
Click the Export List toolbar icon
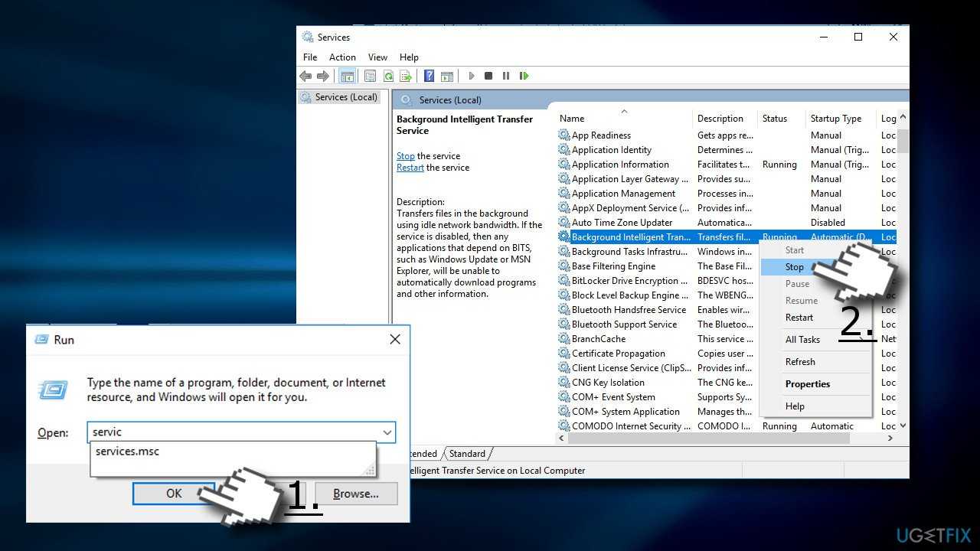click(x=406, y=76)
